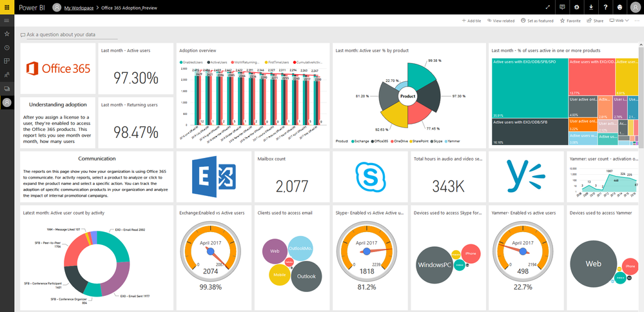Image resolution: width=644 pixels, height=312 pixels.
Task: Click the Skype logo tile
Action: [371, 177]
